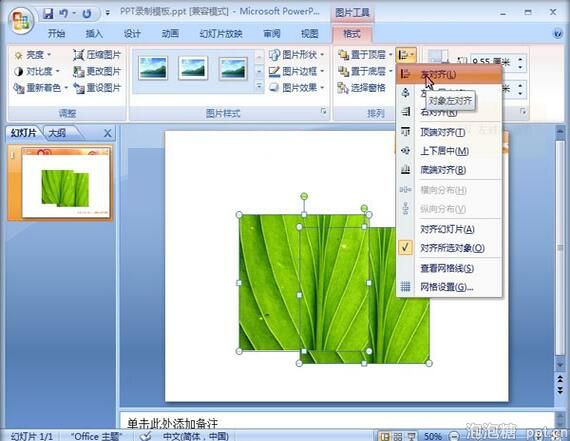Choose 上下居中(M) in align menu

[x=449, y=151]
